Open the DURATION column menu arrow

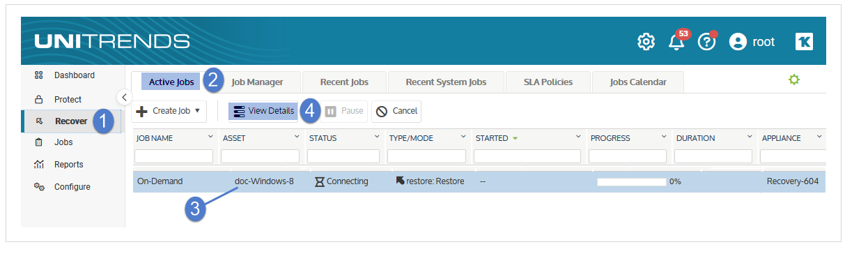pos(750,137)
